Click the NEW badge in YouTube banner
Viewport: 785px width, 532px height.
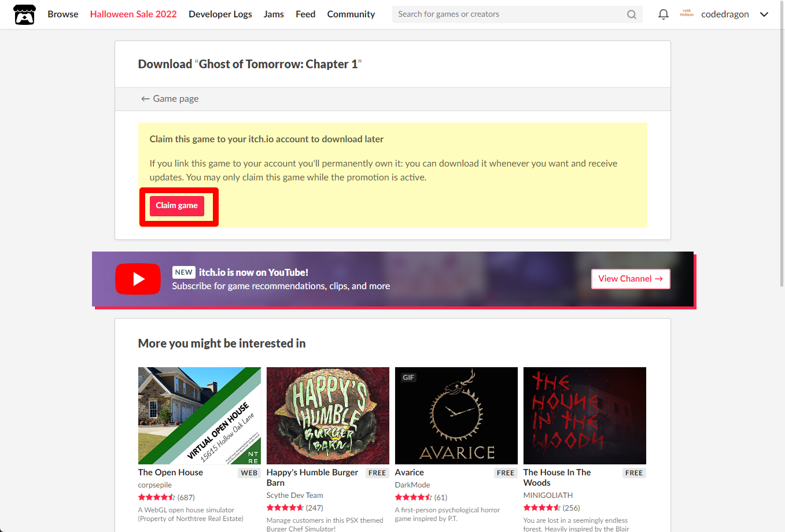pyautogui.click(x=183, y=272)
